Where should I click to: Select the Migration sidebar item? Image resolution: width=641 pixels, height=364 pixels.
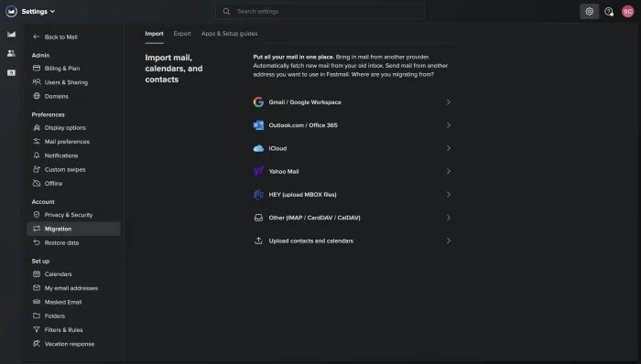[73, 229]
